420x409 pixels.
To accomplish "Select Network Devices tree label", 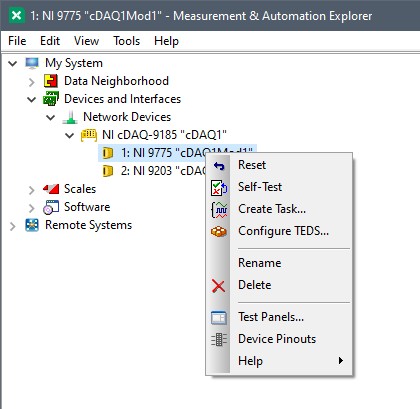I will pyautogui.click(x=127, y=117).
